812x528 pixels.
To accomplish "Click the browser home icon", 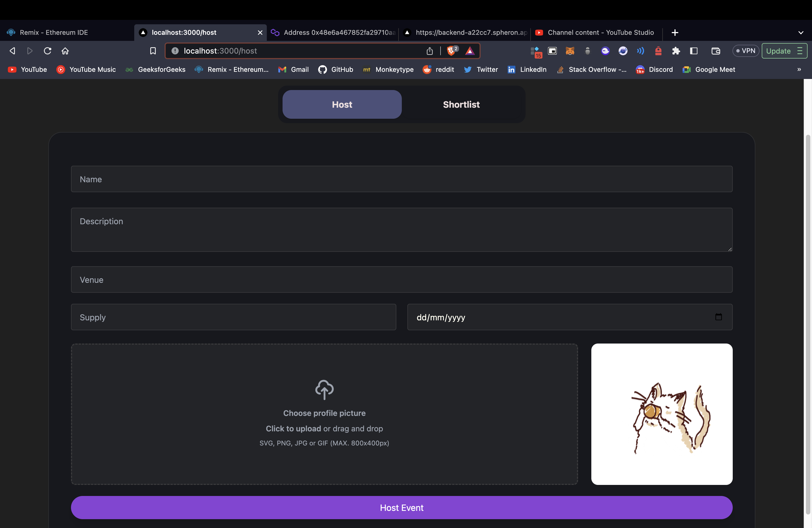I will tap(65, 51).
